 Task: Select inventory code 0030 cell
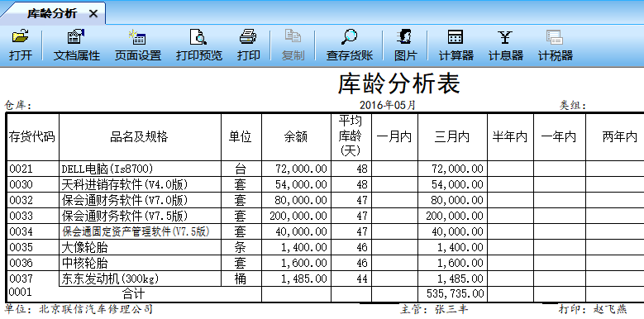(32, 184)
